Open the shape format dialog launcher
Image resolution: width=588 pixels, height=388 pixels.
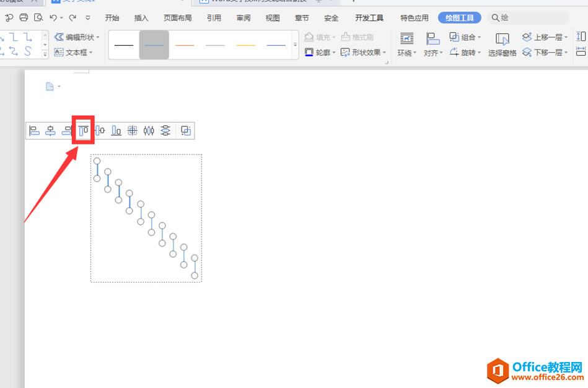pos(387,62)
